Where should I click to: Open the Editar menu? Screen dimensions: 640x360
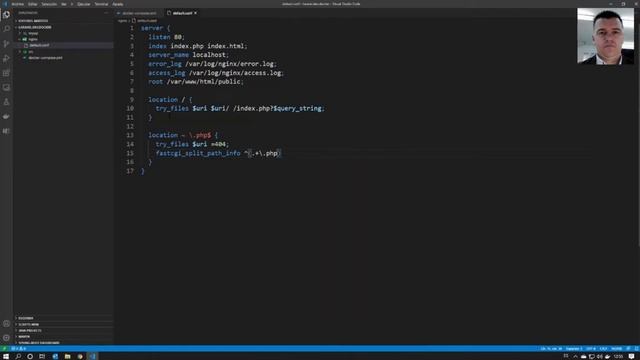pyautogui.click(x=33, y=4)
